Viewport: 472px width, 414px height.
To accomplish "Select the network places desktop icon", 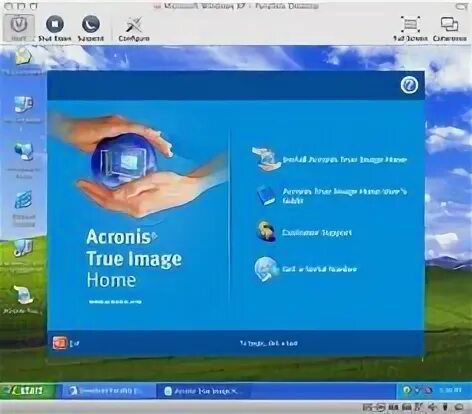I will tap(23, 152).
